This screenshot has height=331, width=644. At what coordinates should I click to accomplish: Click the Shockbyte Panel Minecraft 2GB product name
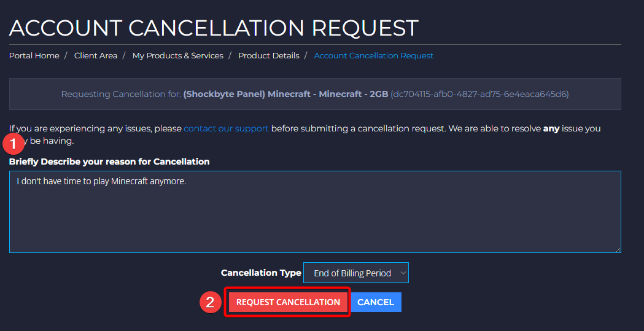(286, 94)
